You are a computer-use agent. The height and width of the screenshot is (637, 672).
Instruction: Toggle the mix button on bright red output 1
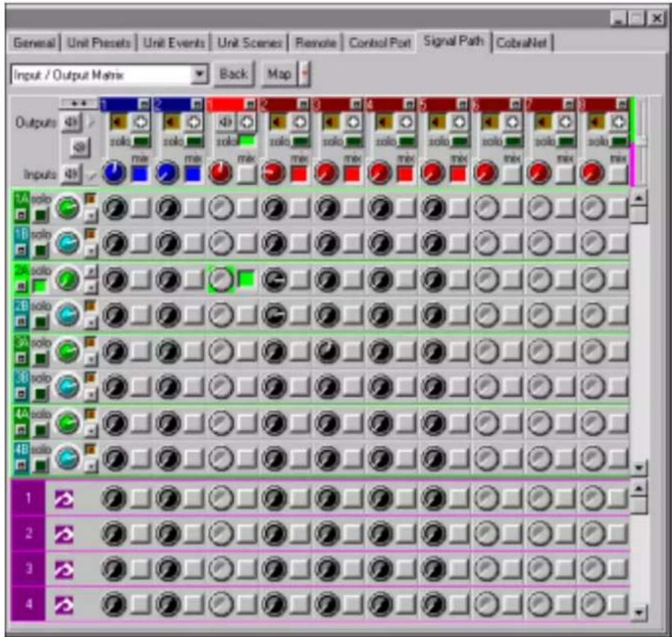pos(246,173)
